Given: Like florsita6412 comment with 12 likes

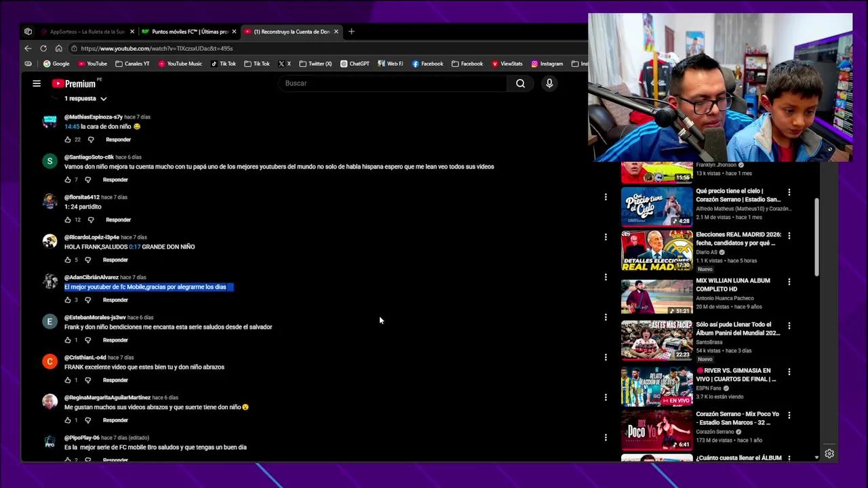Looking at the screenshot, I should click(x=68, y=220).
